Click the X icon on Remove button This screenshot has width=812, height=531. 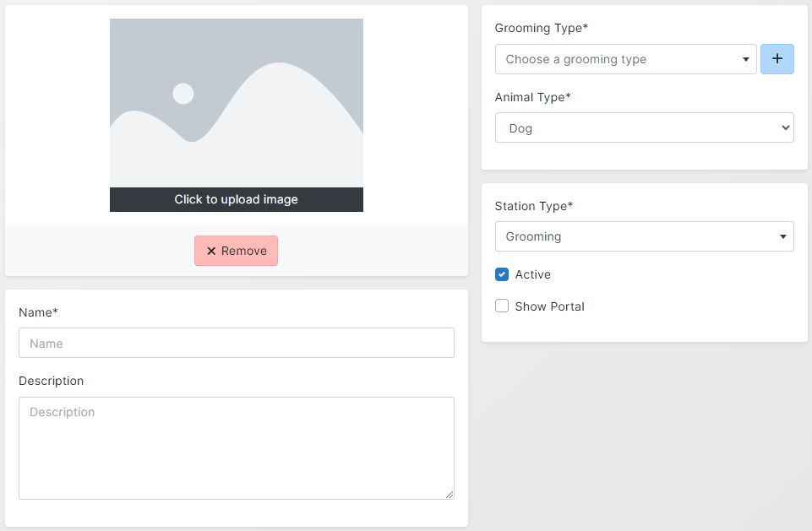[211, 251]
